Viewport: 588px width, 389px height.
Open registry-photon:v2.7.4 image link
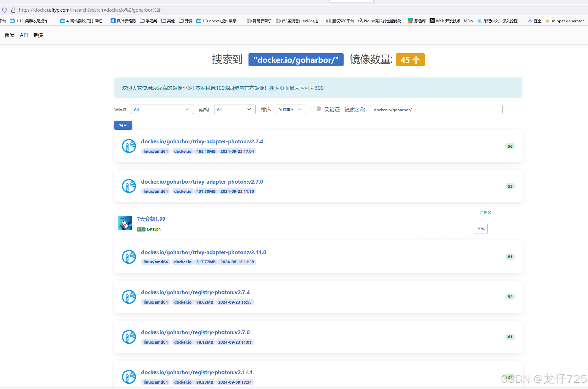coord(195,292)
